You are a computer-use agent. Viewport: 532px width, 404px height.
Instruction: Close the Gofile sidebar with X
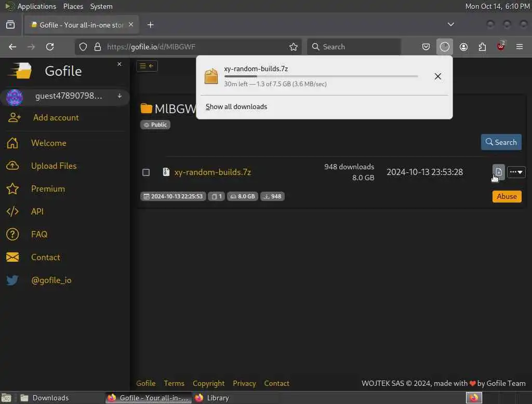pyautogui.click(x=119, y=64)
